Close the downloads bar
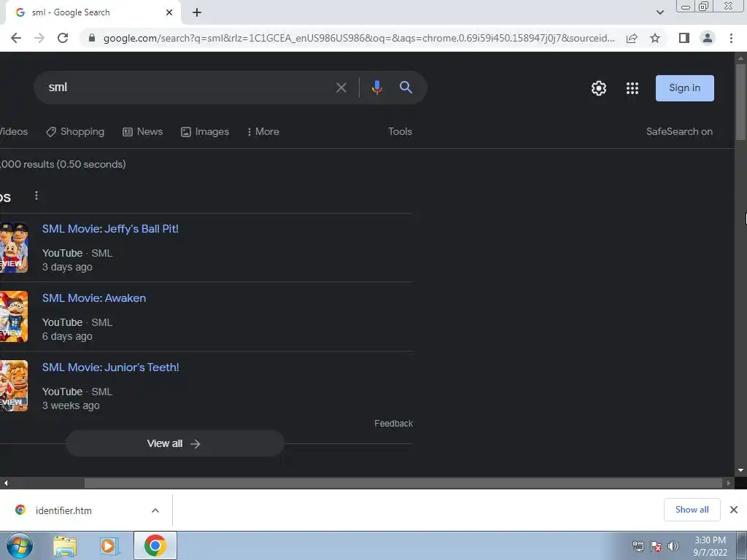747x560 pixels. tap(734, 510)
